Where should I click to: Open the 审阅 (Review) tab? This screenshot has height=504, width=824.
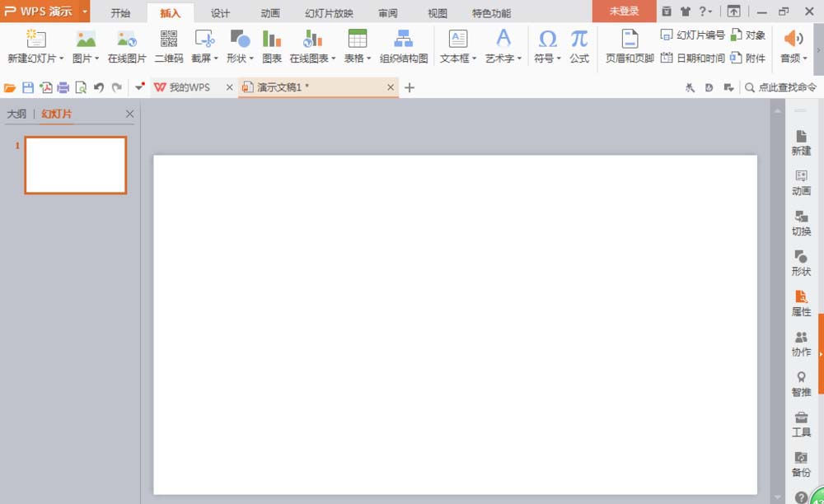[x=388, y=13]
